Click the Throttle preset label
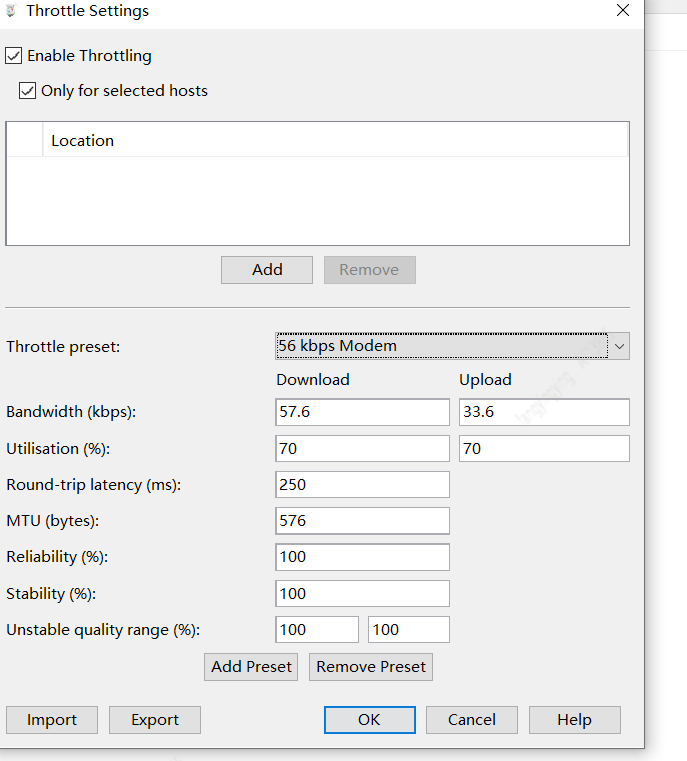The height and width of the screenshot is (761, 687). 63,347
